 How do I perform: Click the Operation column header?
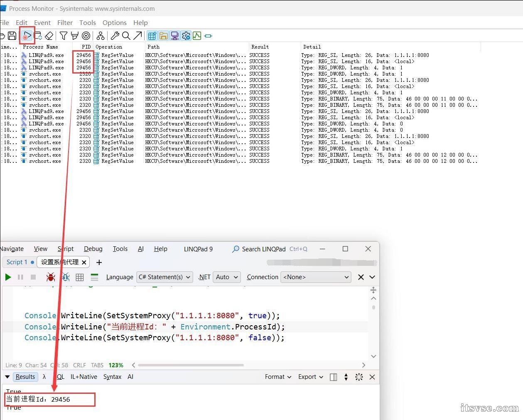pyautogui.click(x=119, y=47)
